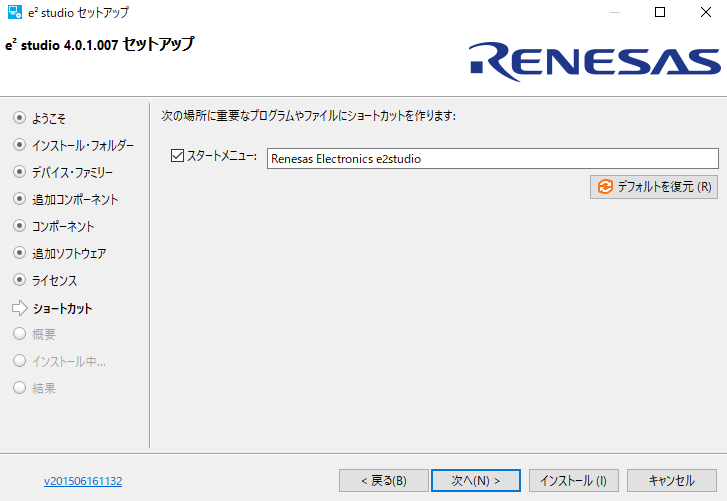Screen dimensions: 727x501
Task: Click the ライセンス step label
Action: pos(54,281)
